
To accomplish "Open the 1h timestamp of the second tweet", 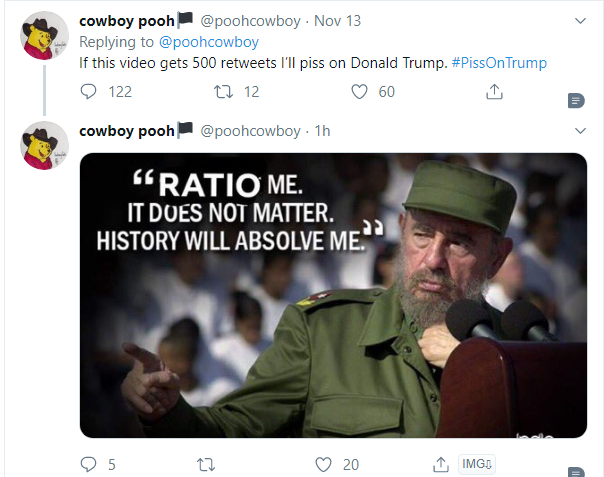I will tap(323, 131).
